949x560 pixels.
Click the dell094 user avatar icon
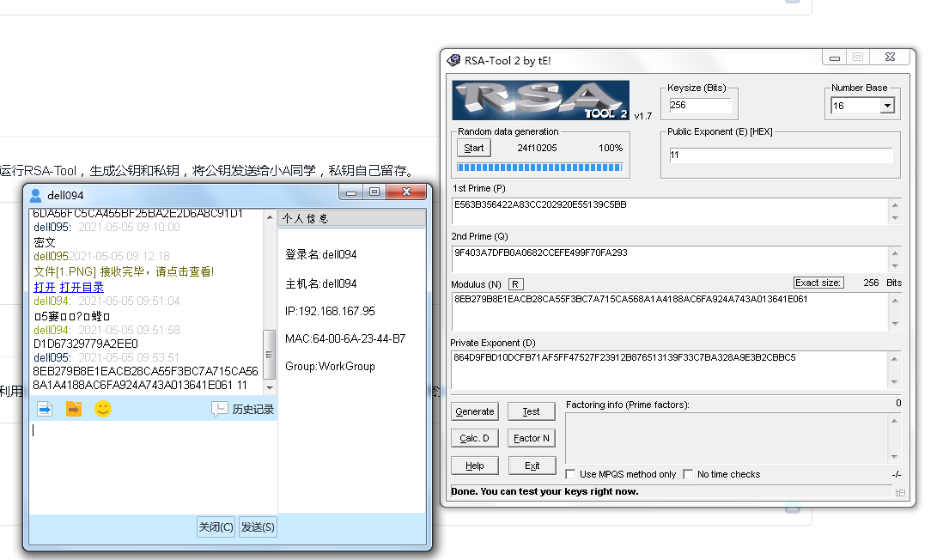[x=36, y=196]
